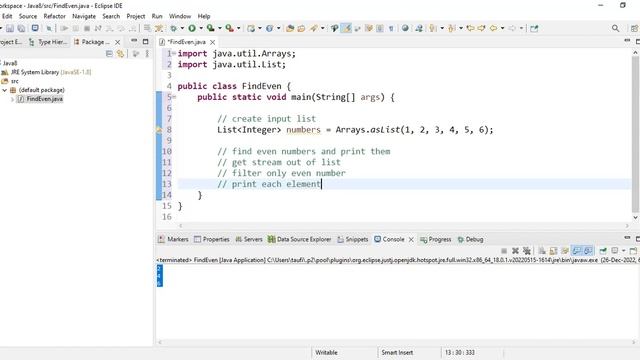
Task: Click Remove Launch console X icon
Action: coord(515,251)
